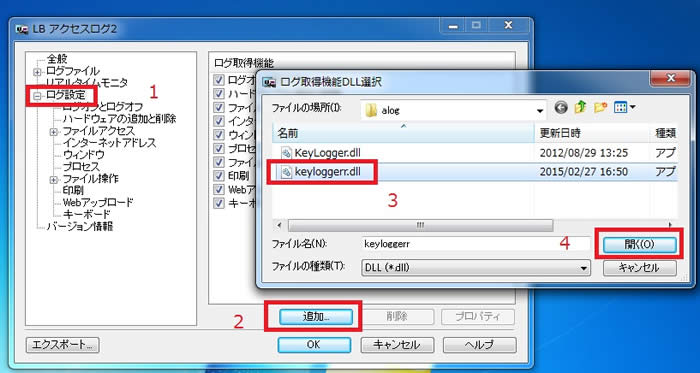Toggle the ハード… checkbox in the list

(219, 94)
